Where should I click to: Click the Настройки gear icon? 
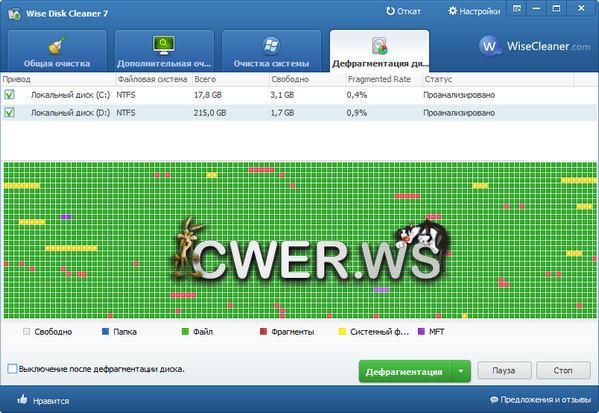[452, 11]
